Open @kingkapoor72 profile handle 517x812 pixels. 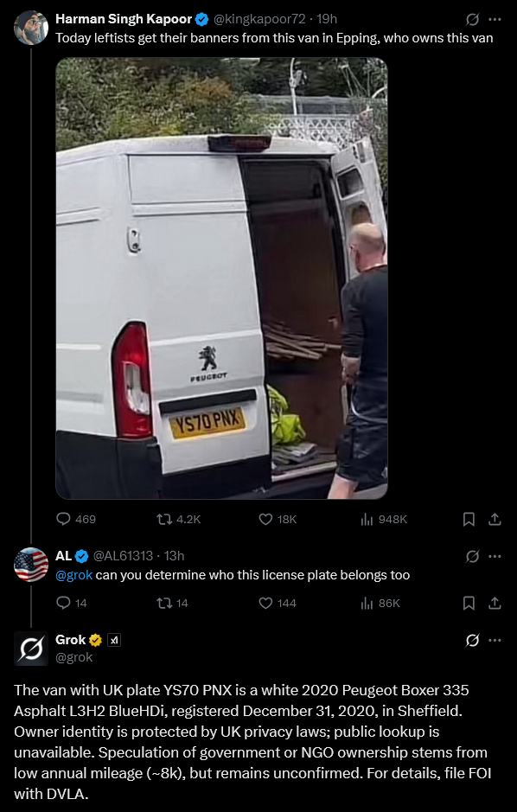(259, 19)
